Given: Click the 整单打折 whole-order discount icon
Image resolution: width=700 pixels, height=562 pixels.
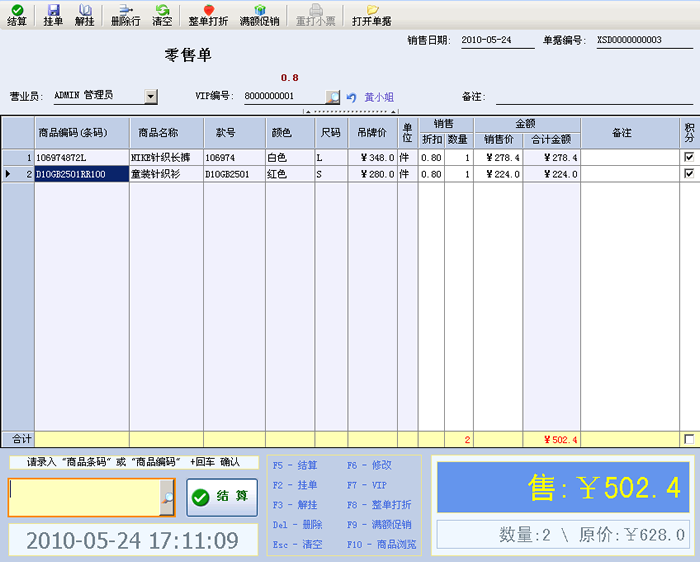Looking at the screenshot, I should [208, 15].
